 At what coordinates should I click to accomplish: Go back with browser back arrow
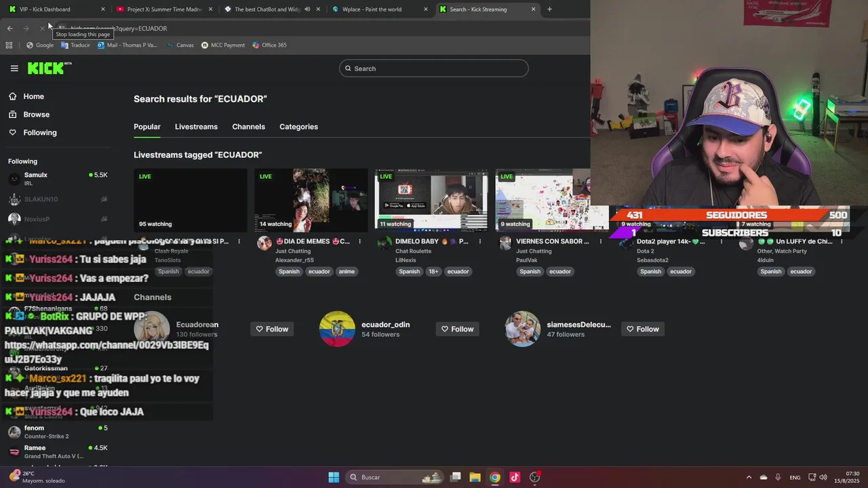pos(9,28)
